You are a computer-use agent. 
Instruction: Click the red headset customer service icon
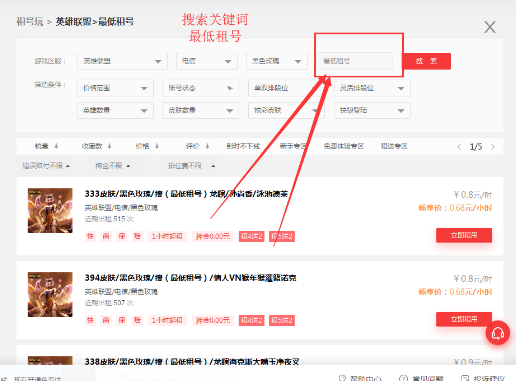[498, 333]
